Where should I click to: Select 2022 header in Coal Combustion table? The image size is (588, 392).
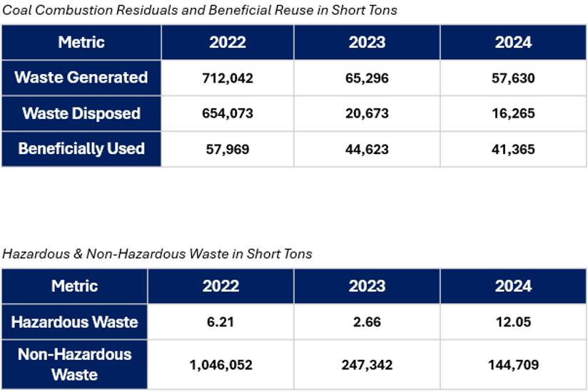click(228, 42)
